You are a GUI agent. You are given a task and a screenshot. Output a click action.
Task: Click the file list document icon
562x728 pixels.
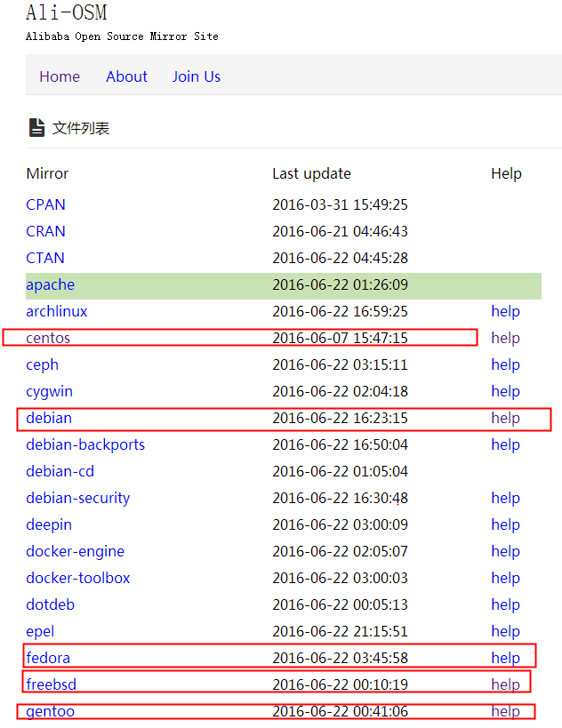click(36, 128)
